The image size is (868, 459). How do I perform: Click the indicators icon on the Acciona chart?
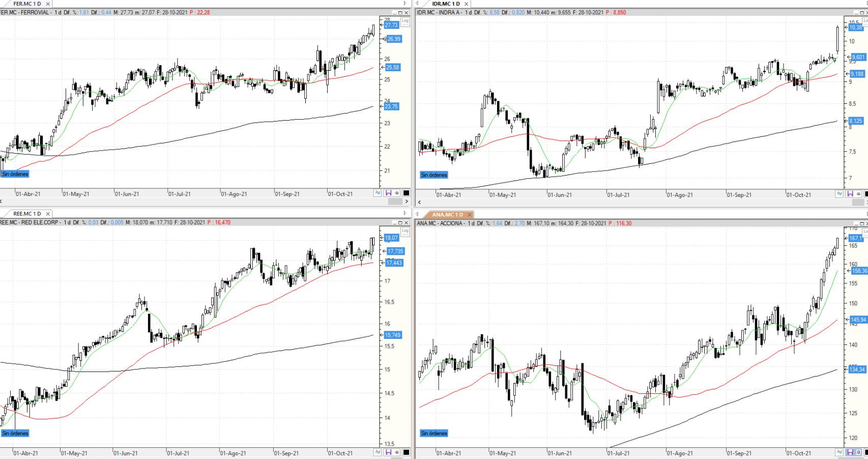coord(839,452)
